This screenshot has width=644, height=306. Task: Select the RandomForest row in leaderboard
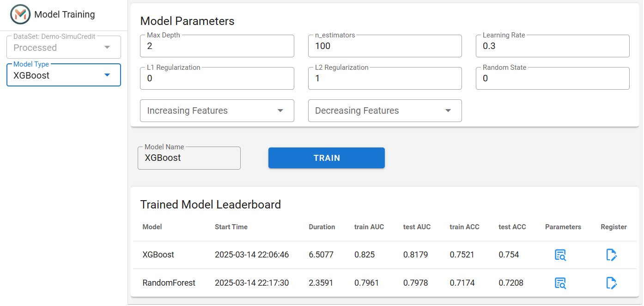point(385,283)
